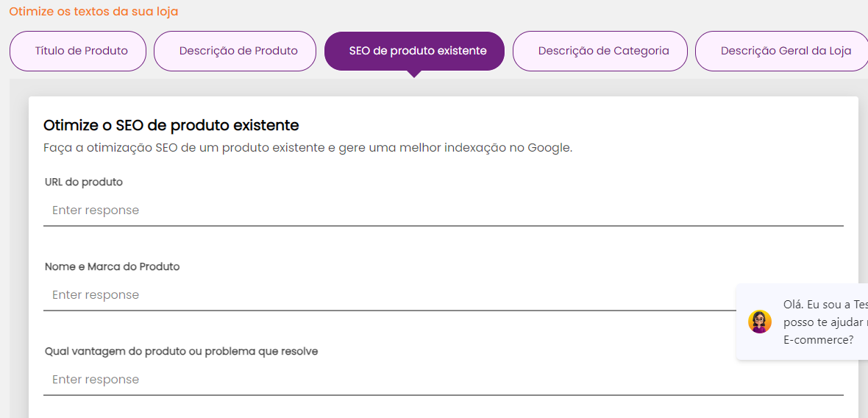This screenshot has height=418, width=868.
Task: Open the Título de Produto tab
Action: coord(78,51)
